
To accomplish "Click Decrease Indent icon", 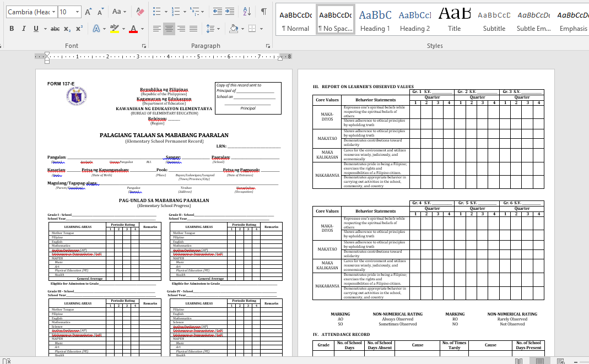I will [x=217, y=12].
